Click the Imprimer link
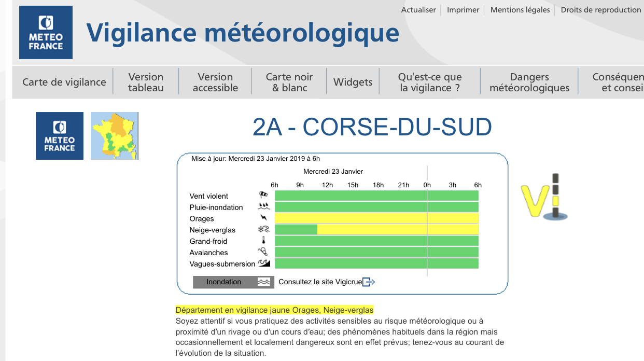 click(463, 10)
